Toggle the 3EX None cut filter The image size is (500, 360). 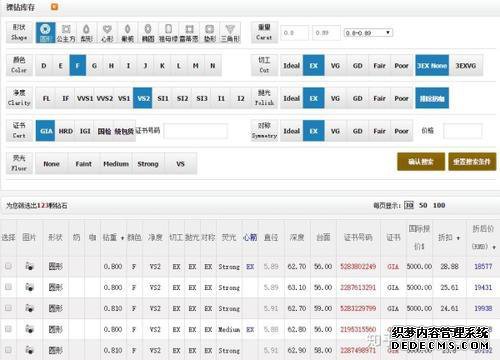click(x=432, y=65)
